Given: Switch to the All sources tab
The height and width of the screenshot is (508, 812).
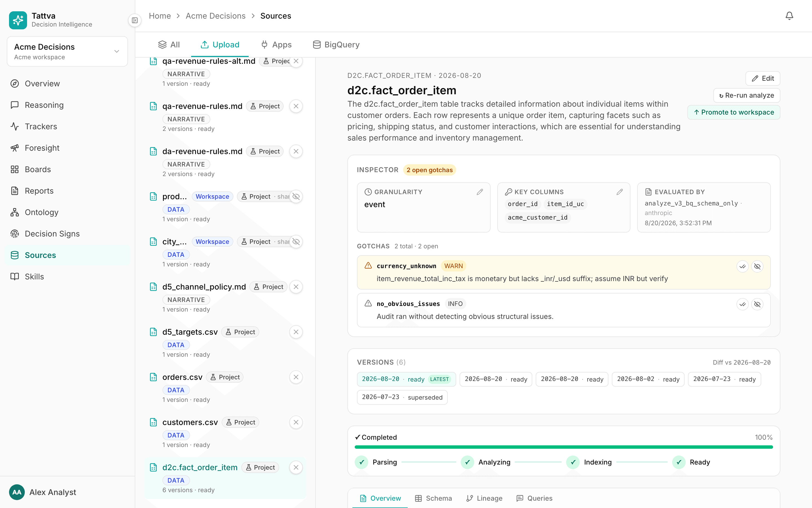Looking at the screenshot, I should point(169,45).
